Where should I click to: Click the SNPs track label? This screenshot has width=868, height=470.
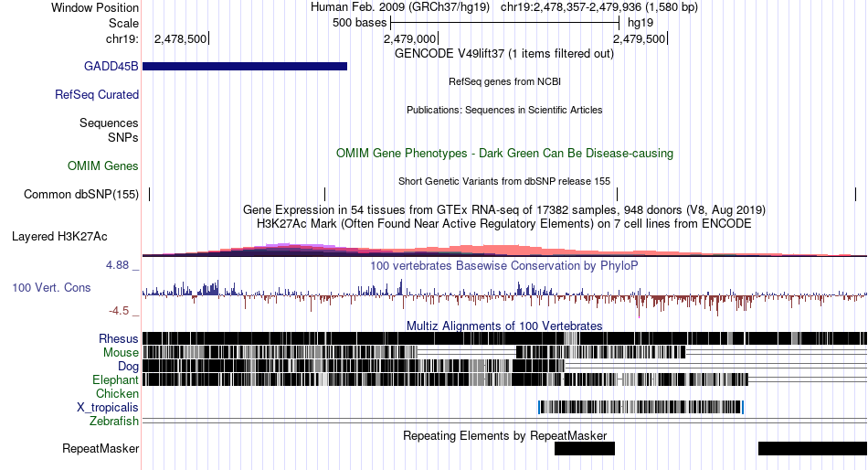123,137
